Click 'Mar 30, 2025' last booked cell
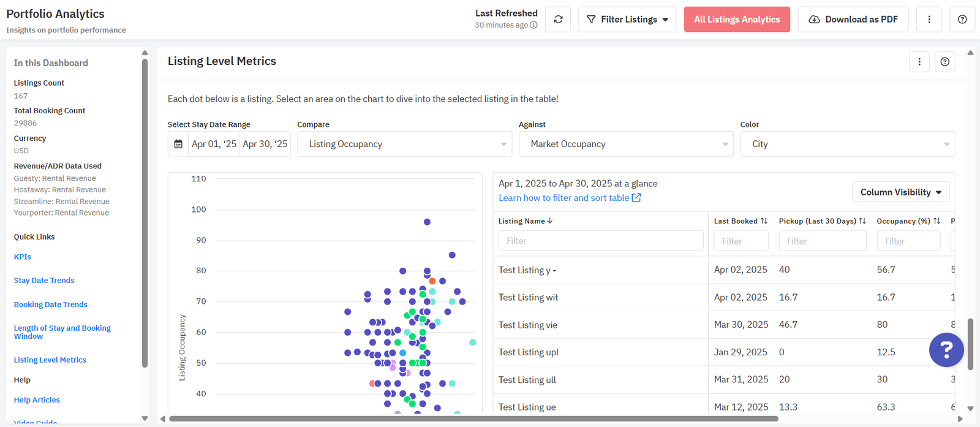The height and width of the screenshot is (427, 980). [741, 325]
